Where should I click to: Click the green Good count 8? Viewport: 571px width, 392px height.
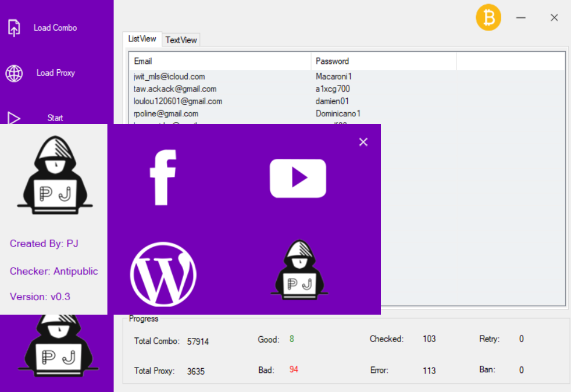292,339
